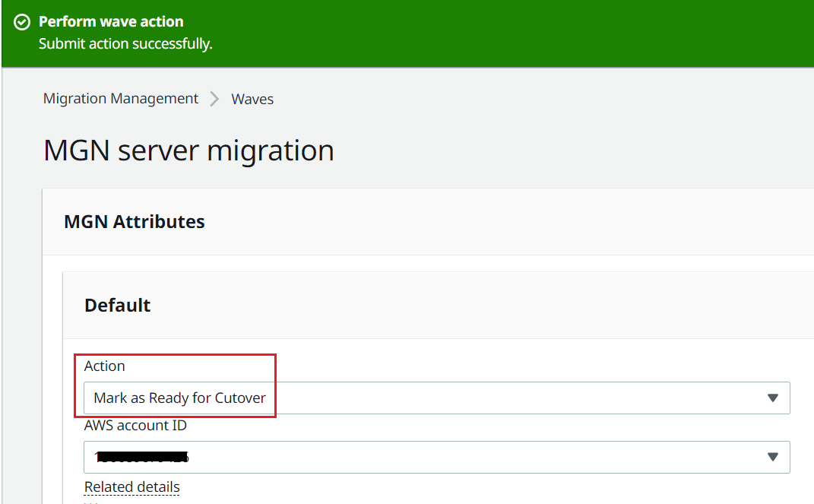The image size is (814, 504).
Task: Open the Migration Management breadcrumb link
Action: (120, 99)
